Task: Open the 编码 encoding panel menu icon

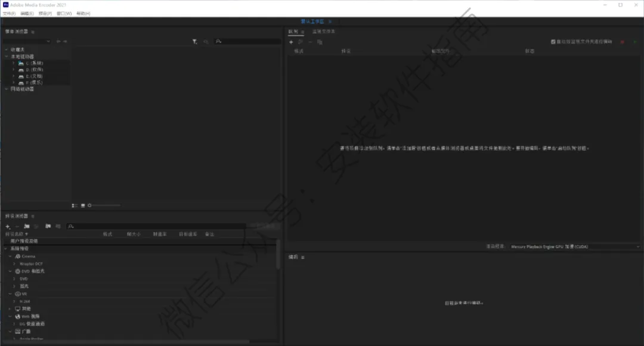Action: (x=303, y=257)
